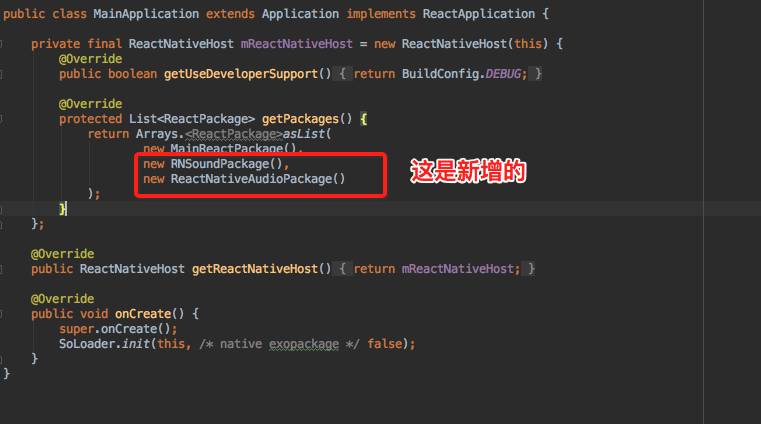Image resolution: width=761 pixels, height=424 pixels.
Task: Click the asList method call
Action: click(304, 134)
